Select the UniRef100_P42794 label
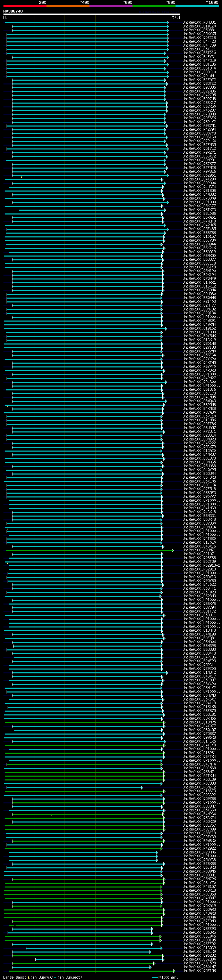The height and width of the screenshot is (980, 222). point(199,129)
